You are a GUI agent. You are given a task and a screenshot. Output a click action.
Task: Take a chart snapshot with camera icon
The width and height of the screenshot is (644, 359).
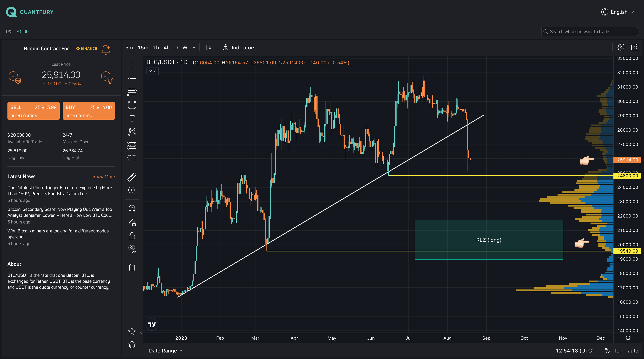pos(635,47)
